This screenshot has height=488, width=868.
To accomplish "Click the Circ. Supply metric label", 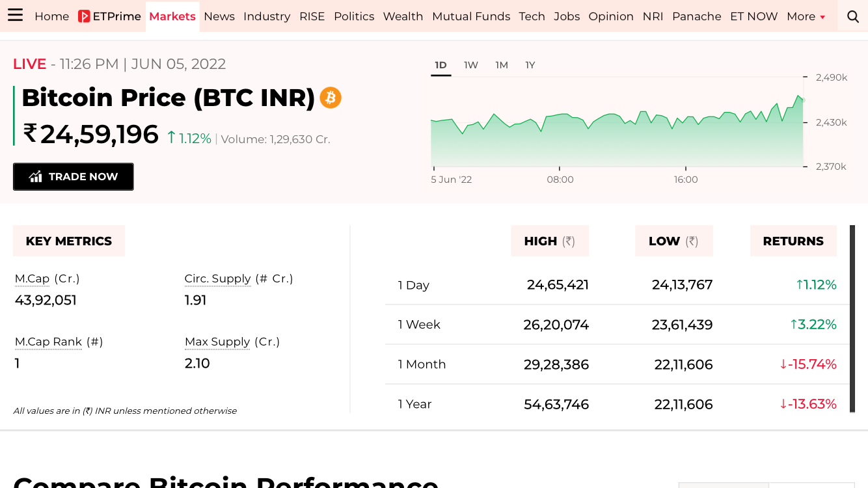I will coord(217,278).
